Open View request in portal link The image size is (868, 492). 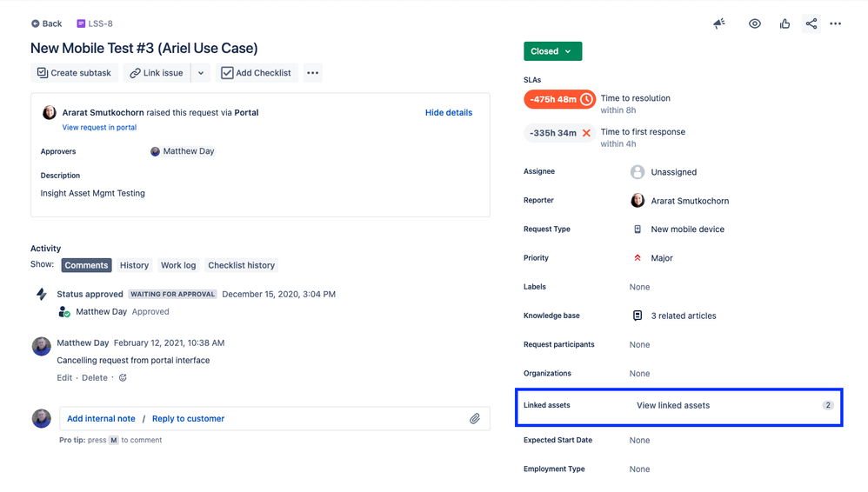point(99,127)
